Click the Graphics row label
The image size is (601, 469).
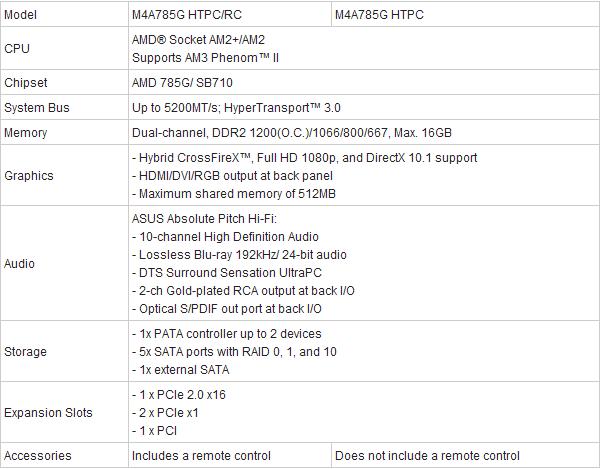(29, 175)
